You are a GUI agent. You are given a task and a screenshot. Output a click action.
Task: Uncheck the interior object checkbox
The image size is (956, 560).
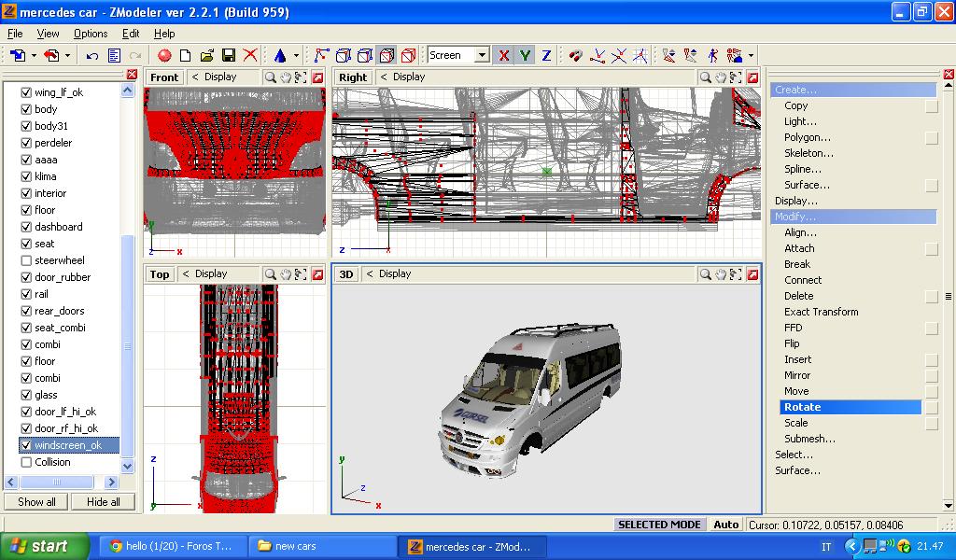click(x=26, y=193)
